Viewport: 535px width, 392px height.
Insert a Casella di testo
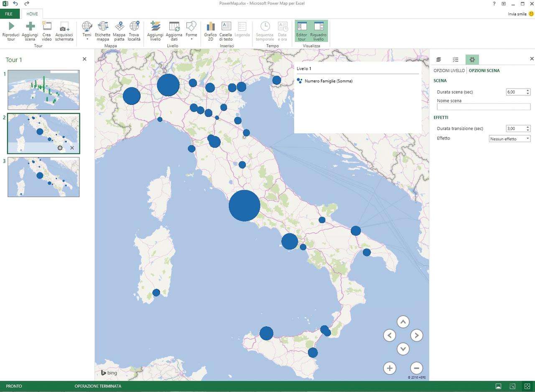point(226,27)
